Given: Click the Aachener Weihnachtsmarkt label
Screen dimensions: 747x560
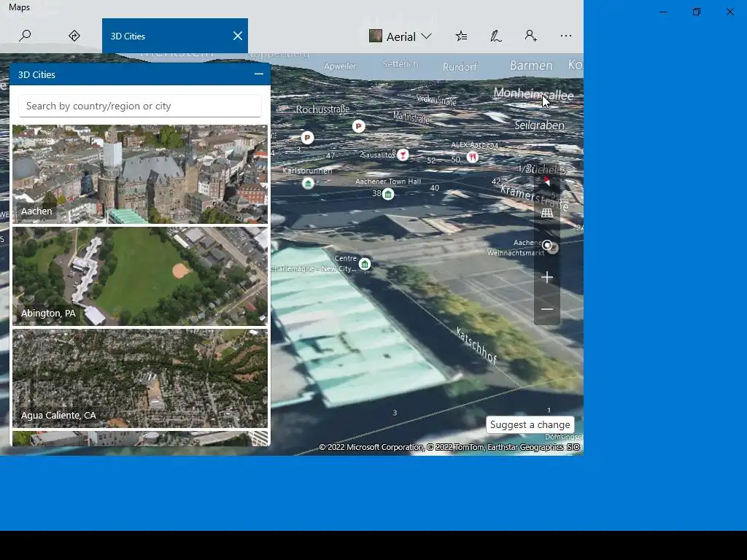Looking at the screenshot, I should [x=516, y=248].
